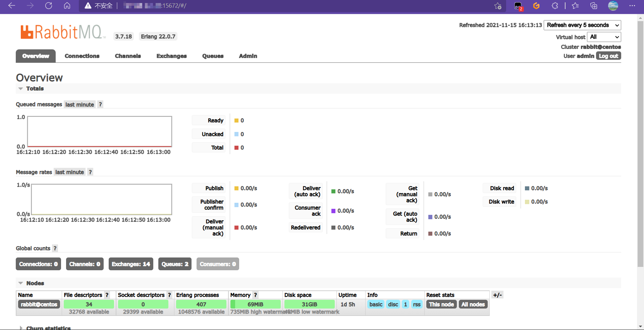
Task: Open Exchanges: 14 global count
Action: 131,264
